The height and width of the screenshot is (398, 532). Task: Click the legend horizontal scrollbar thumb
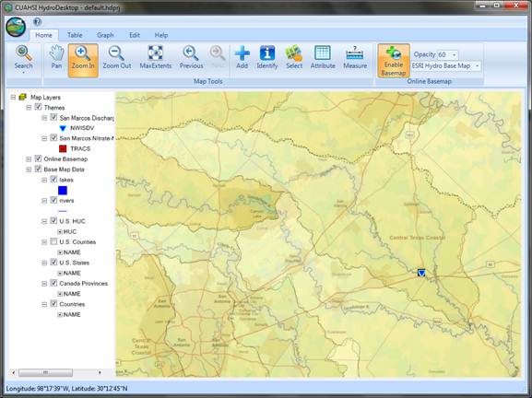pos(45,372)
